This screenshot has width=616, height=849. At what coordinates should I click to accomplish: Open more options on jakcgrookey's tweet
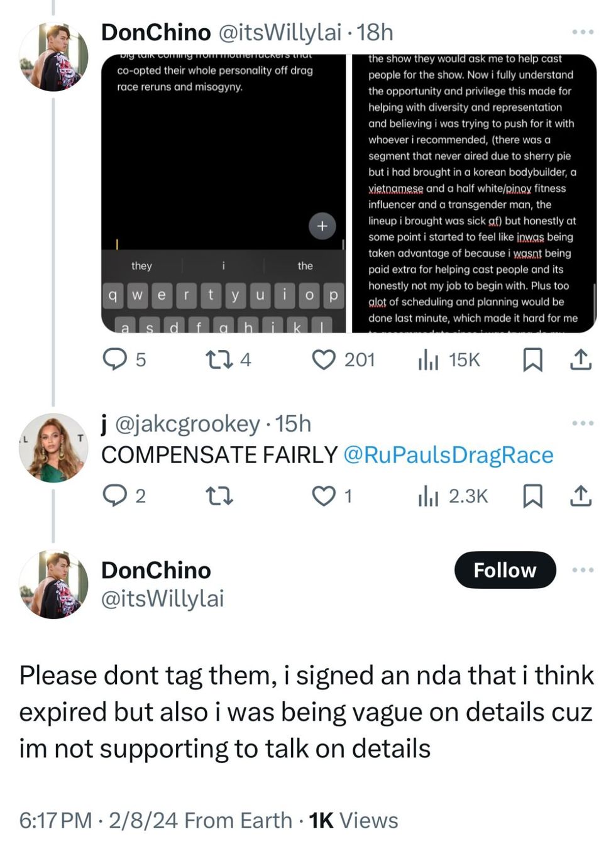point(583,424)
